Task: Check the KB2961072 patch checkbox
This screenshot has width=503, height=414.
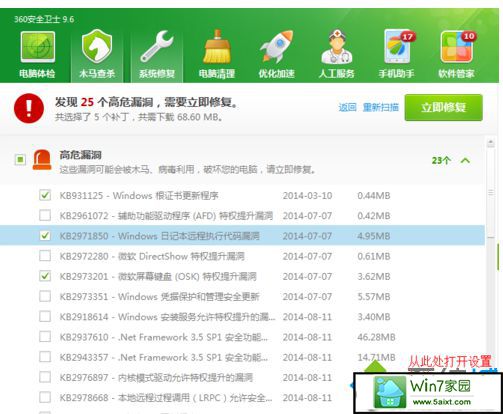Action: click(x=45, y=215)
